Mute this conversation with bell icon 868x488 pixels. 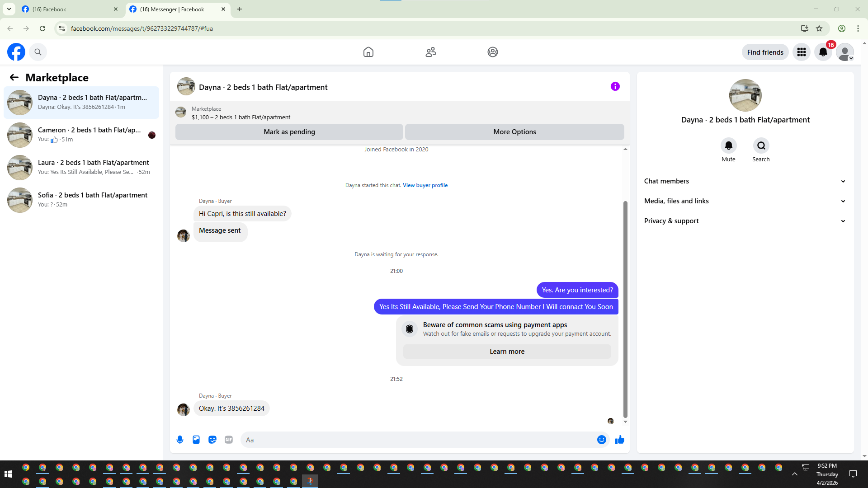coord(729,145)
